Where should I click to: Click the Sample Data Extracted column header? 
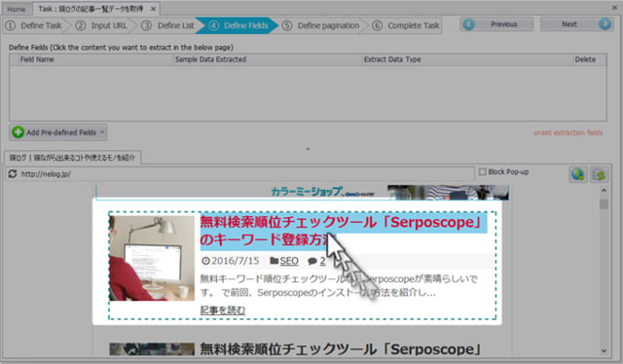click(x=268, y=59)
